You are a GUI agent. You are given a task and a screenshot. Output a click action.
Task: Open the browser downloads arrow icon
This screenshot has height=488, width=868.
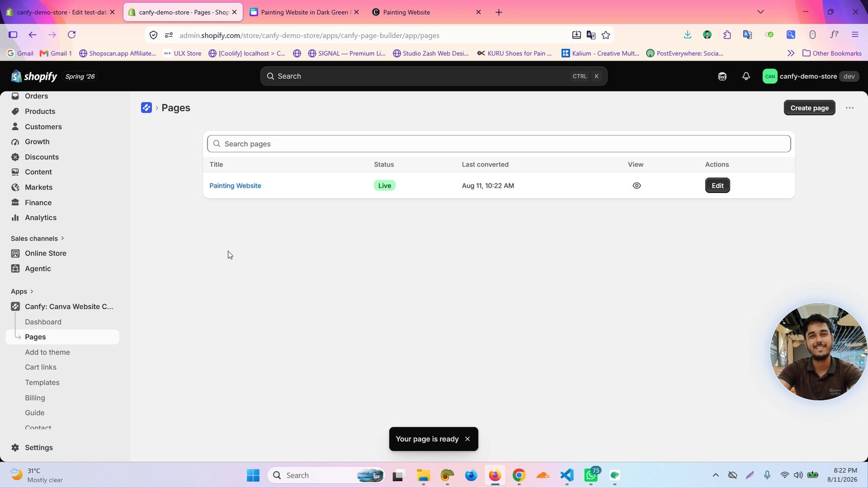687,35
